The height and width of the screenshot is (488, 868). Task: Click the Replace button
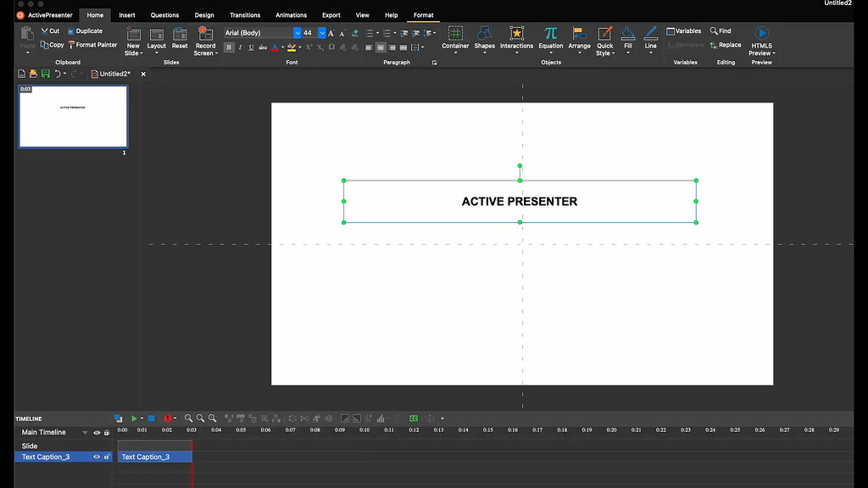coord(726,45)
